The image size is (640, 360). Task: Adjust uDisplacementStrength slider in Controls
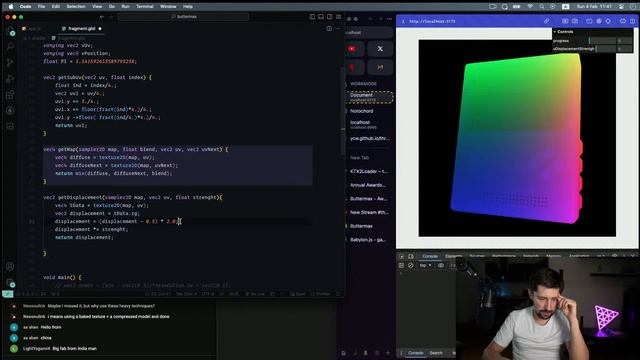(x=605, y=49)
